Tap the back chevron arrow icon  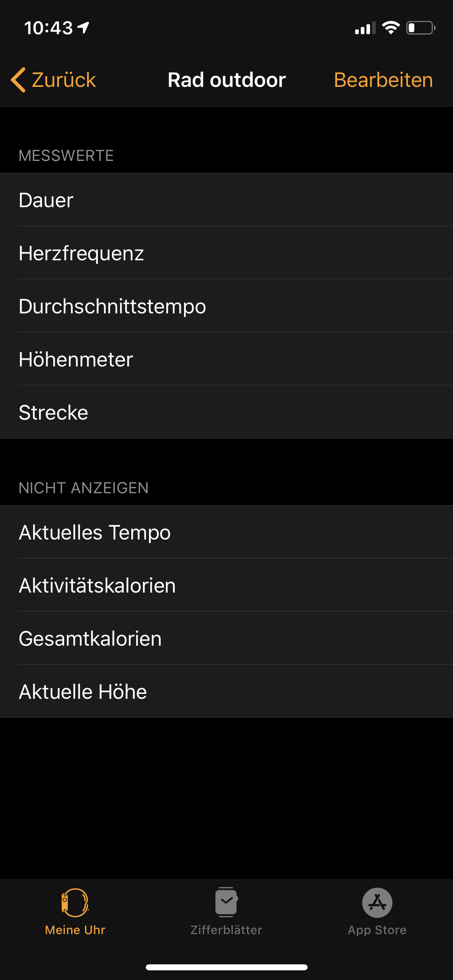pos(19,80)
